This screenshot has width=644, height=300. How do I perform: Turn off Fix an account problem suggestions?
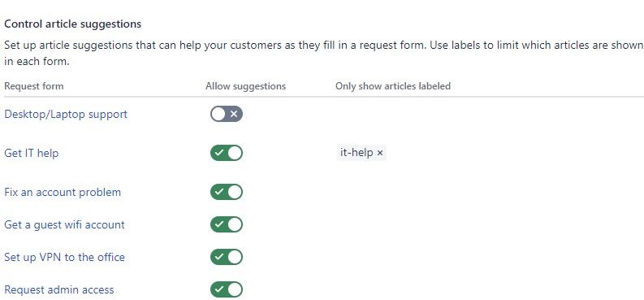coord(227,192)
